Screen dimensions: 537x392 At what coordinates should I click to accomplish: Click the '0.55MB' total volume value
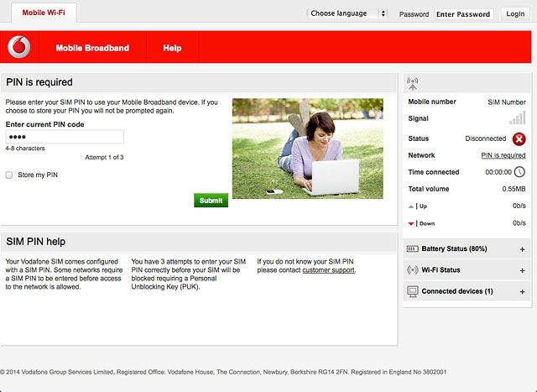pos(514,189)
